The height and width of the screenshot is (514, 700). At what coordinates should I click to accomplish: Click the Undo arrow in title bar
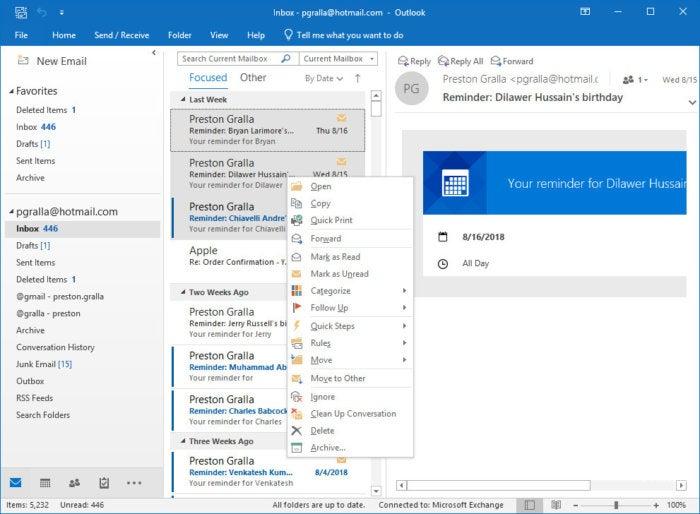pyautogui.click(x=42, y=11)
